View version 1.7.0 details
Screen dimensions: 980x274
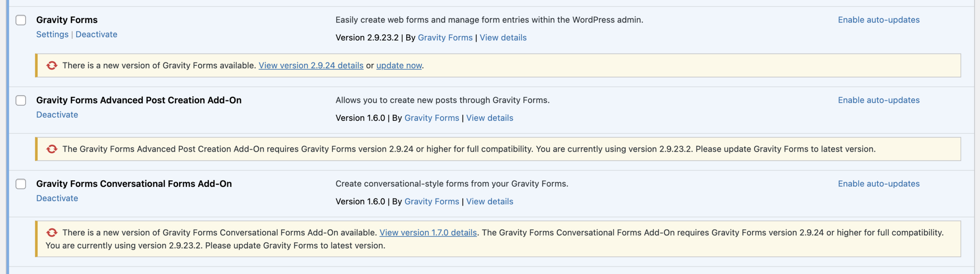coord(428,232)
